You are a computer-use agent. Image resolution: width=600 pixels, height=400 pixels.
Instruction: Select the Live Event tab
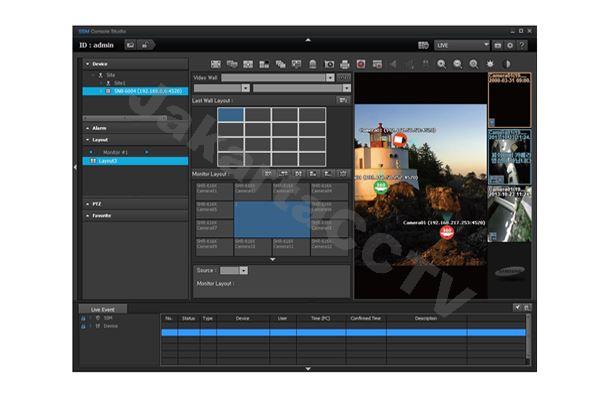tap(103, 309)
